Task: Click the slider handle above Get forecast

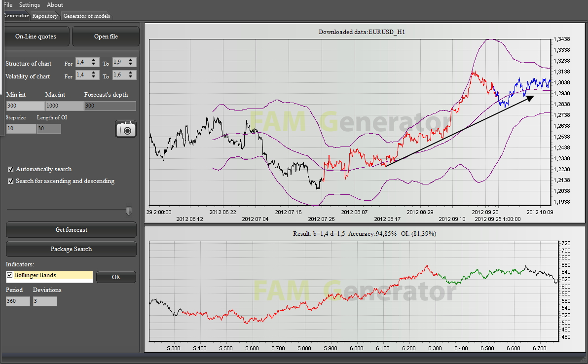Action: [129, 211]
